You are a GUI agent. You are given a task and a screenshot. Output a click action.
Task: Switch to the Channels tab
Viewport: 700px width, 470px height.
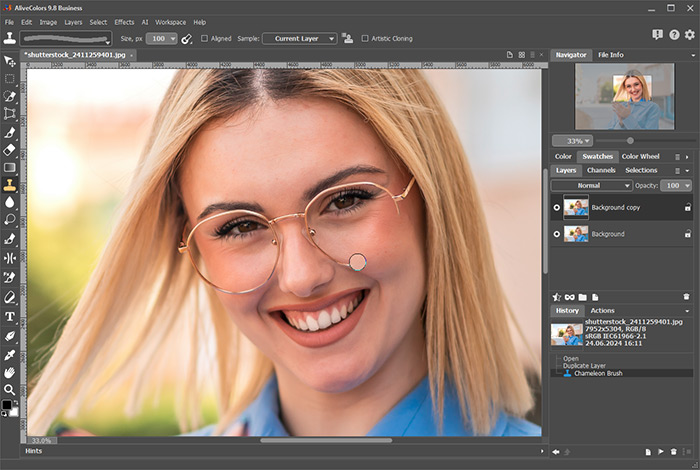coord(601,170)
